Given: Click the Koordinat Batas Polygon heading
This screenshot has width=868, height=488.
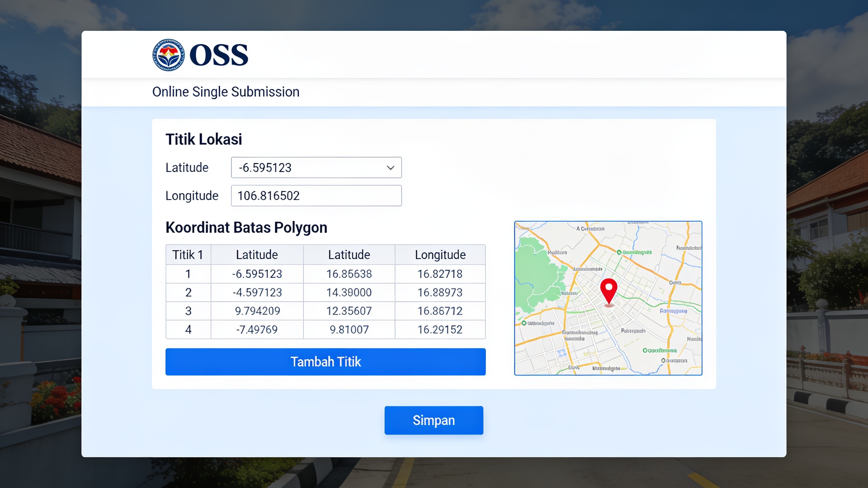Looking at the screenshot, I should coord(246,227).
